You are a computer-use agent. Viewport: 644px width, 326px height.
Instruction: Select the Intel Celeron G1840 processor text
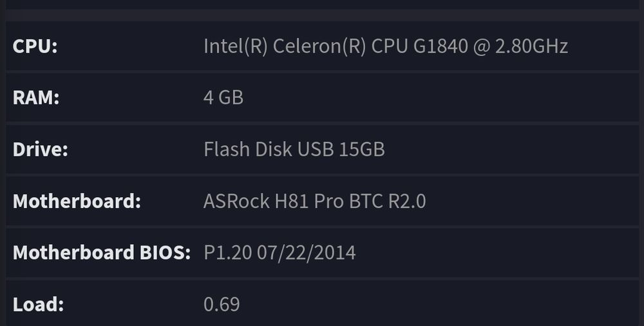385,47
